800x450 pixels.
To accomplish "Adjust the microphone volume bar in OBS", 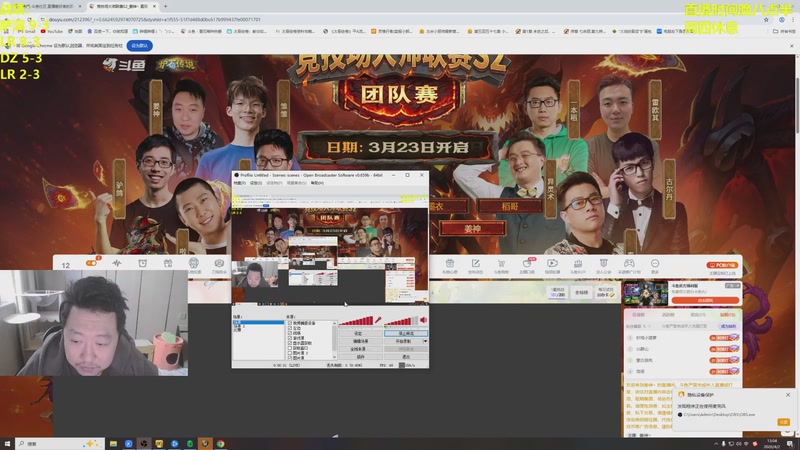I will 356,320.
